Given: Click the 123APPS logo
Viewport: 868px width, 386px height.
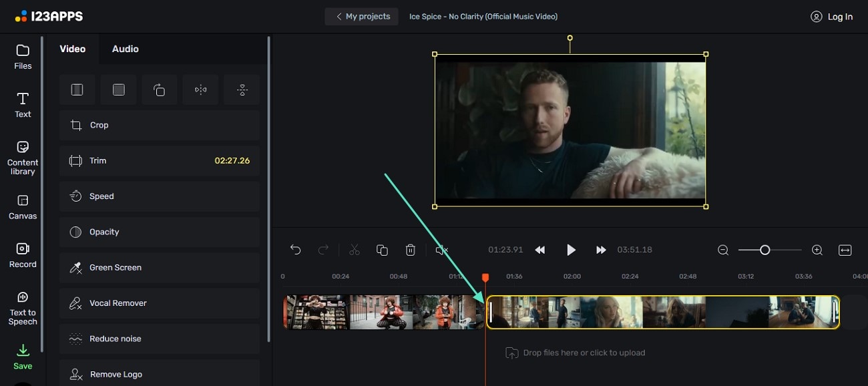Looking at the screenshot, I should [49, 17].
